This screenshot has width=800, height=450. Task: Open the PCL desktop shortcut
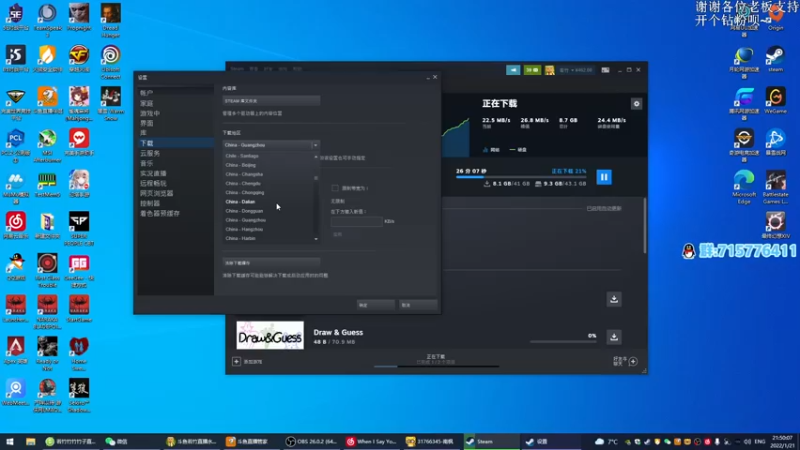[x=16, y=145]
